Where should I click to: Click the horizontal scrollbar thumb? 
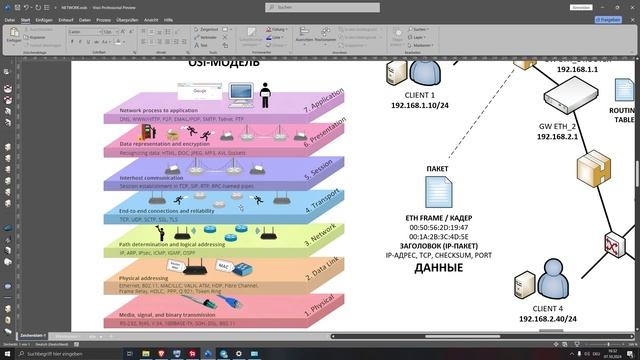click(x=462, y=336)
